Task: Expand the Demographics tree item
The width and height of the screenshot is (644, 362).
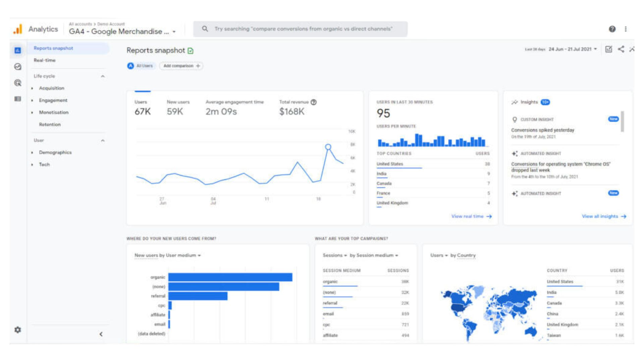Action: 32,153
